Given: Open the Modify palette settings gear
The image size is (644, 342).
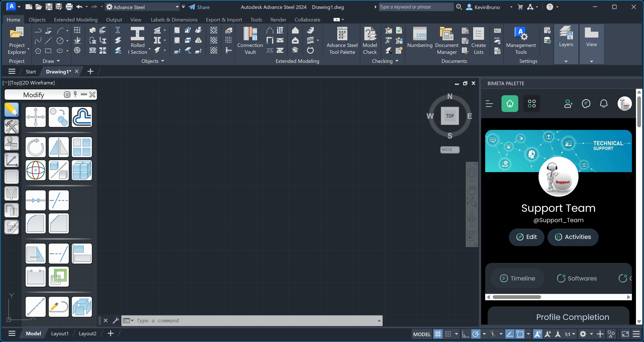Looking at the screenshot, I should [x=67, y=95].
